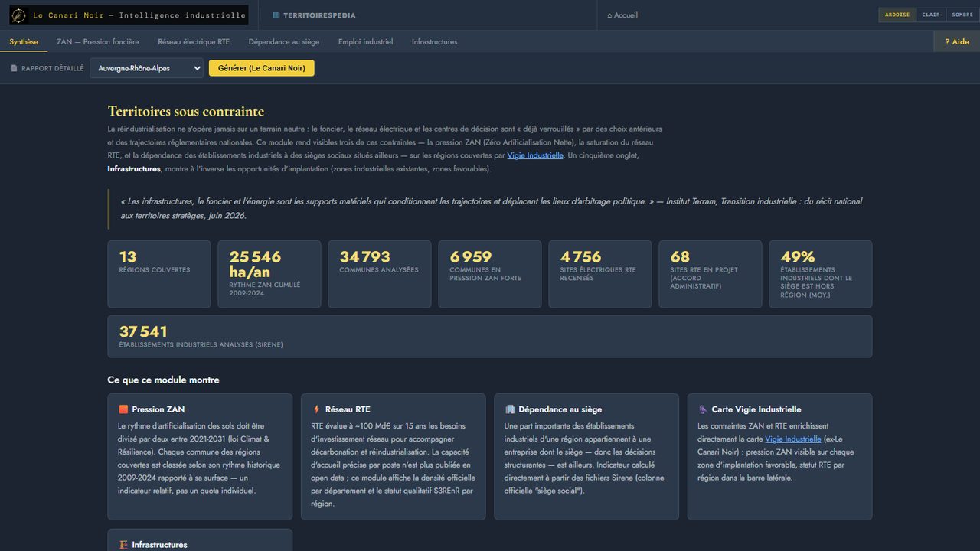Viewport: 980px width, 551px height.
Task: Follow the Vigie Industrielle link in the intro paragraph
Action: [535, 155]
